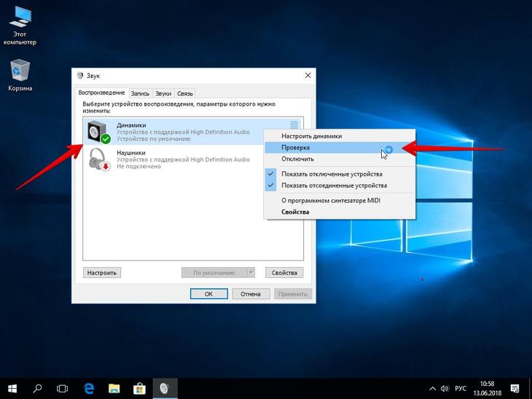532x399 pixels.
Task: Open File Explorer from the taskbar
Action: click(114, 389)
